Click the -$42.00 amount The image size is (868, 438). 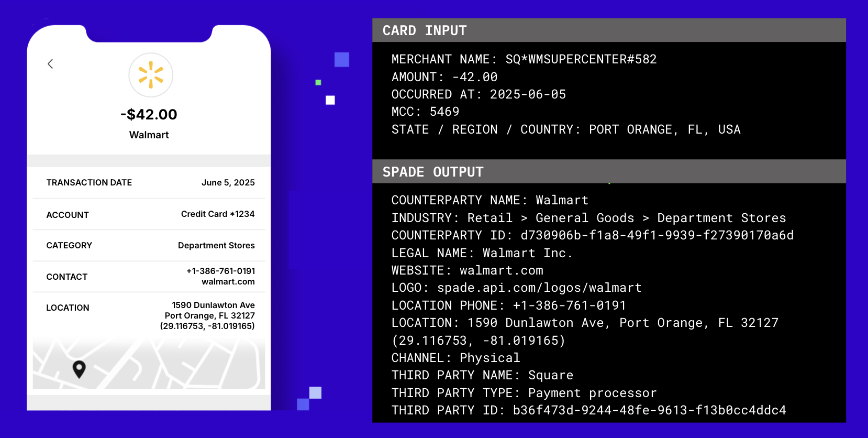point(149,114)
